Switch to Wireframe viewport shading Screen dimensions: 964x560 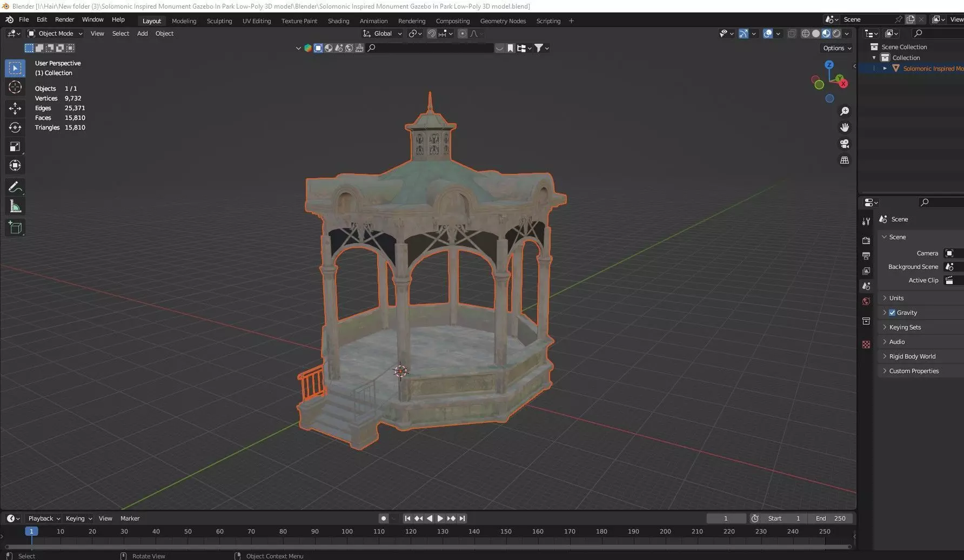pos(805,33)
